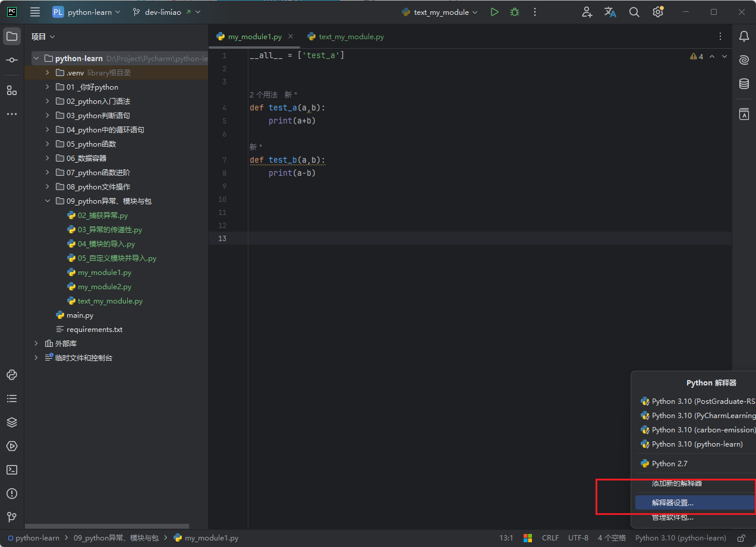756x547 pixels.
Task: Select 解释器设置... menu entry
Action: click(695, 502)
